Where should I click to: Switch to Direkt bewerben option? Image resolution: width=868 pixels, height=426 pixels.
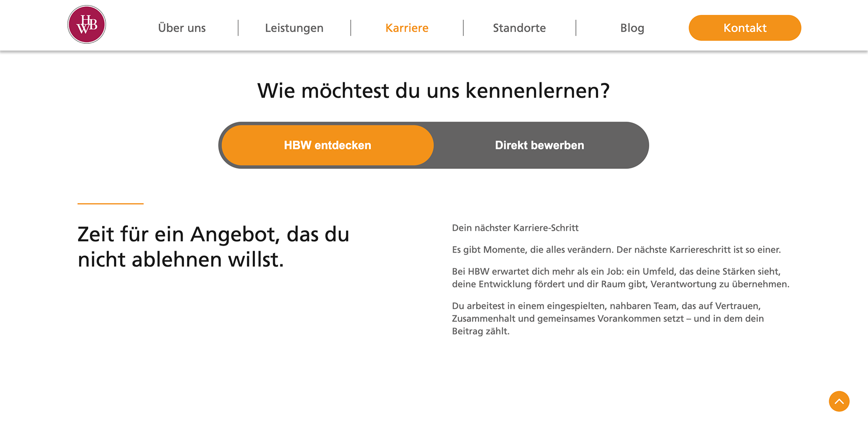tap(539, 145)
